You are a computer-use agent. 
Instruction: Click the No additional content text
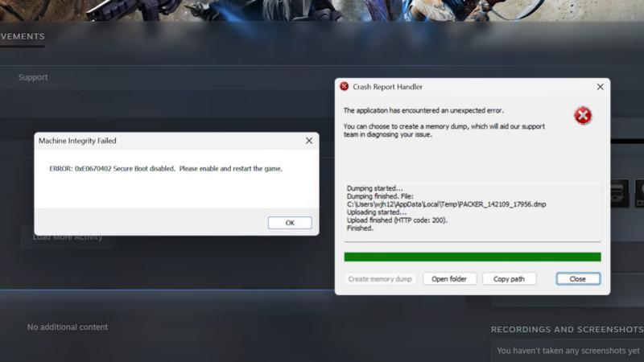pyautogui.click(x=68, y=327)
